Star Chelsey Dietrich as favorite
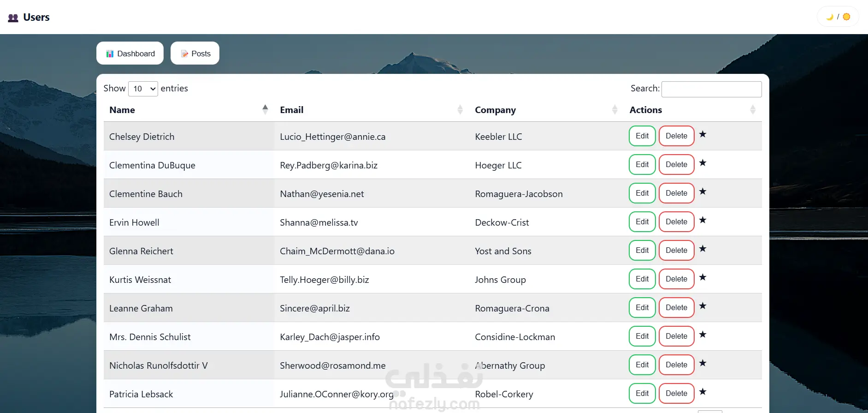 pos(703,134)
